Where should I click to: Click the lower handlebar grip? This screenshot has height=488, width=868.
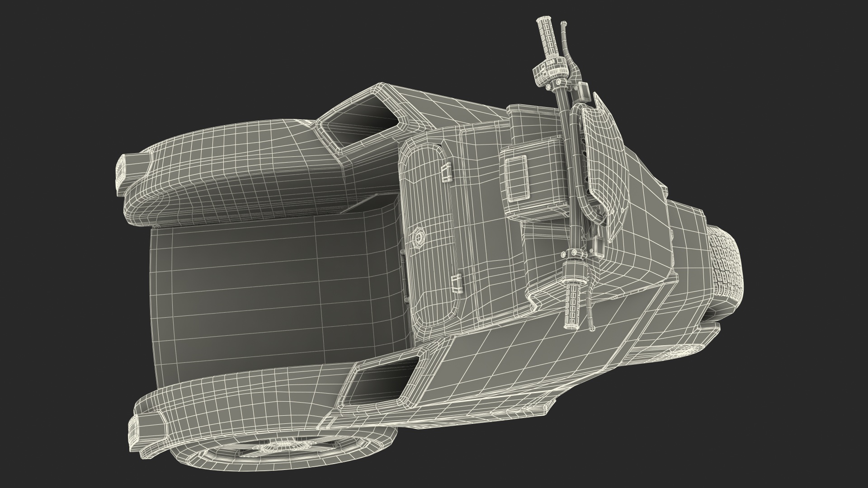(573, 307)
